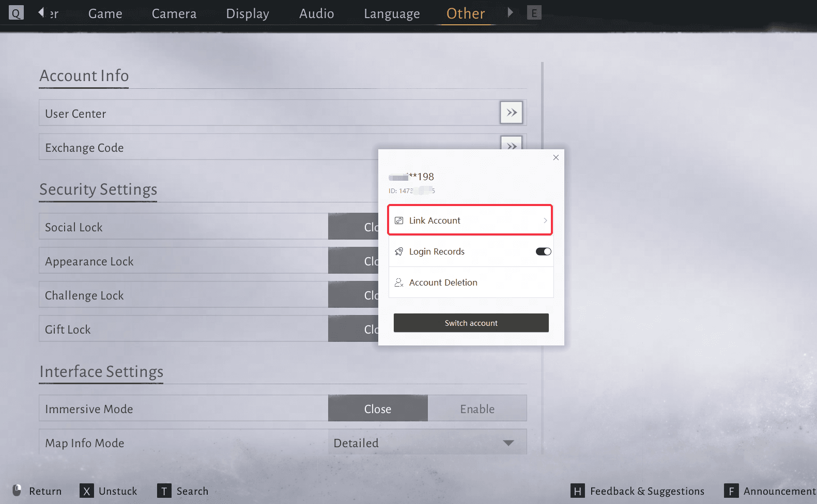The image size is (817, 504).
Task: Set Immersive Mode to Close
Action: tap(378, 409)
